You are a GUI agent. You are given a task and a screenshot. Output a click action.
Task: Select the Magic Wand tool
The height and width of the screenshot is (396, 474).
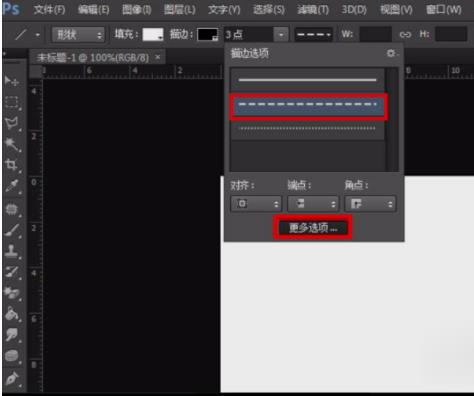[12, 144]
